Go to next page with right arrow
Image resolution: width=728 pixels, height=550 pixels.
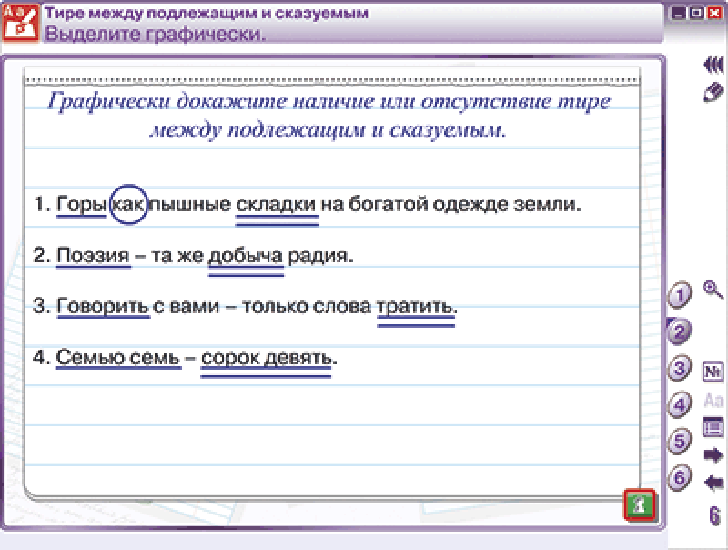click(x=713, y=455)
